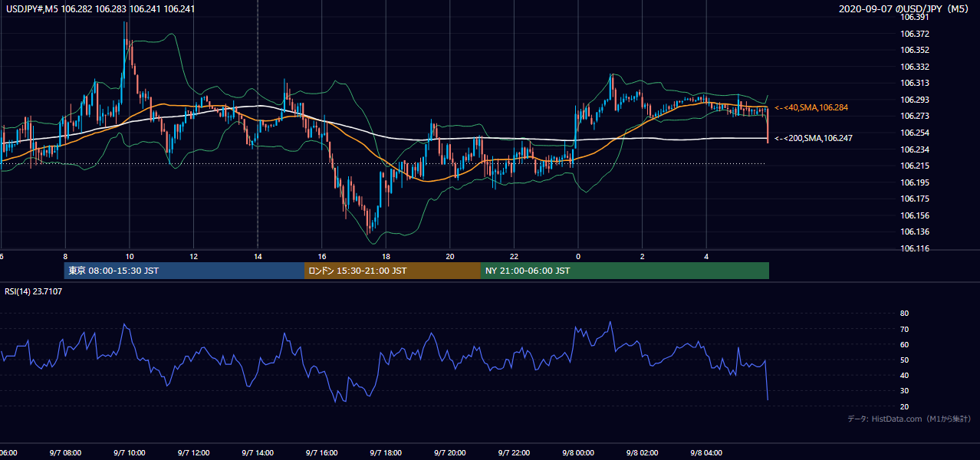Click RSI axis level 50
The height and width of the screenshot is (460, 980).
pyautogui.click(x=904, y=360)
